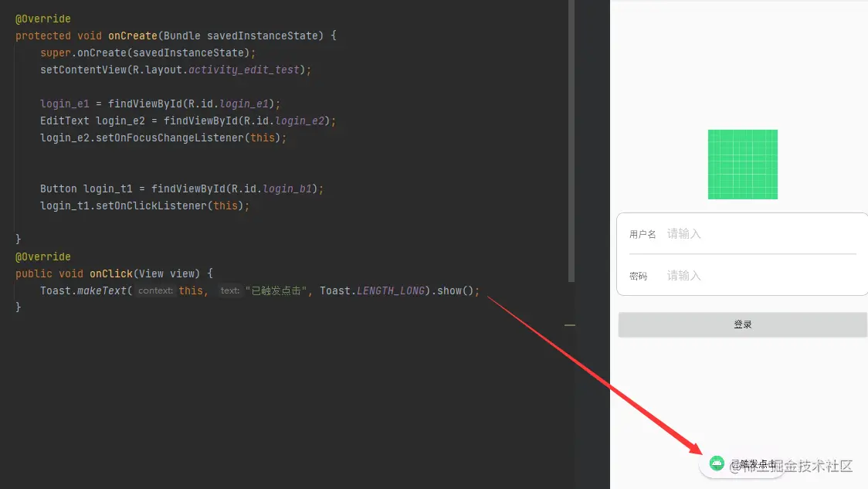Click activity_edit_test in setContentView line

(243, 70)
